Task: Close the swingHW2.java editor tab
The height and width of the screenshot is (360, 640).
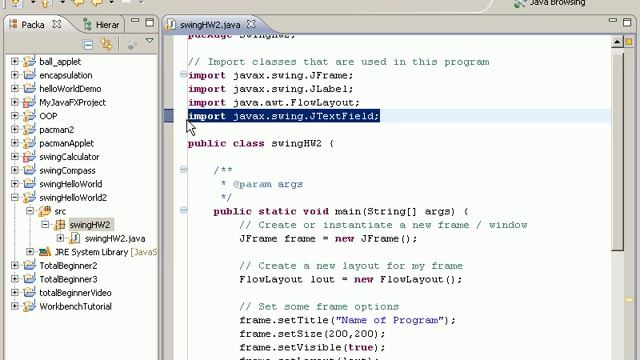Action: point(251,24)
